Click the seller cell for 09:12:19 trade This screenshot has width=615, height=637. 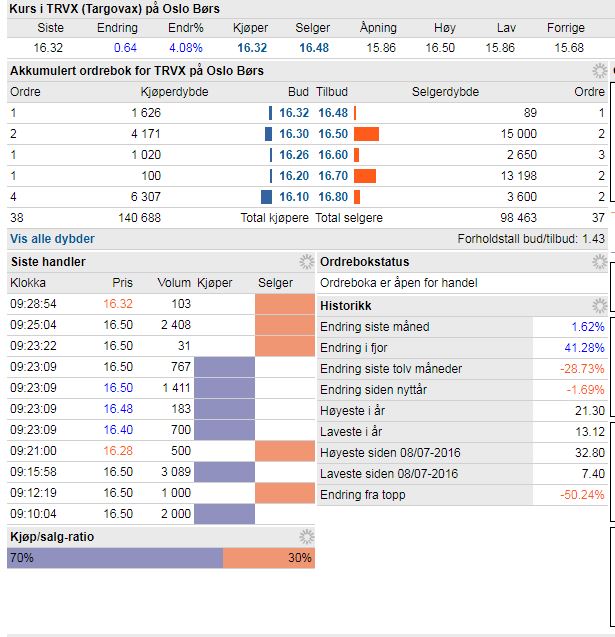[x=285, y=493]
